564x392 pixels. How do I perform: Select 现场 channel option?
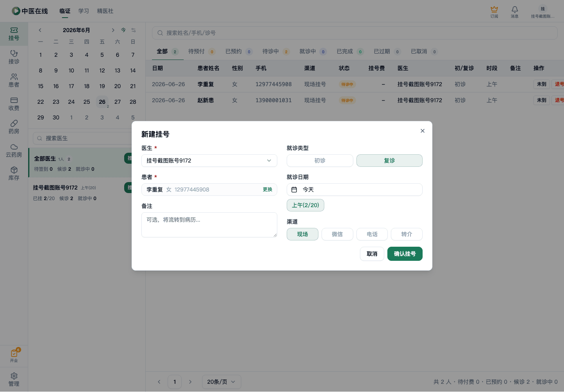[x=302, y=234]
